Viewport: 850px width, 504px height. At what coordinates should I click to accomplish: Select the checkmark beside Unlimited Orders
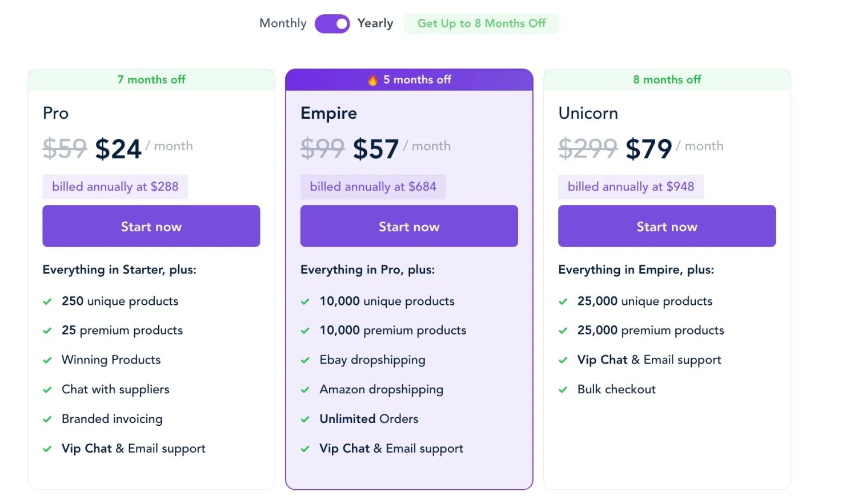click(x=305, y=418)
